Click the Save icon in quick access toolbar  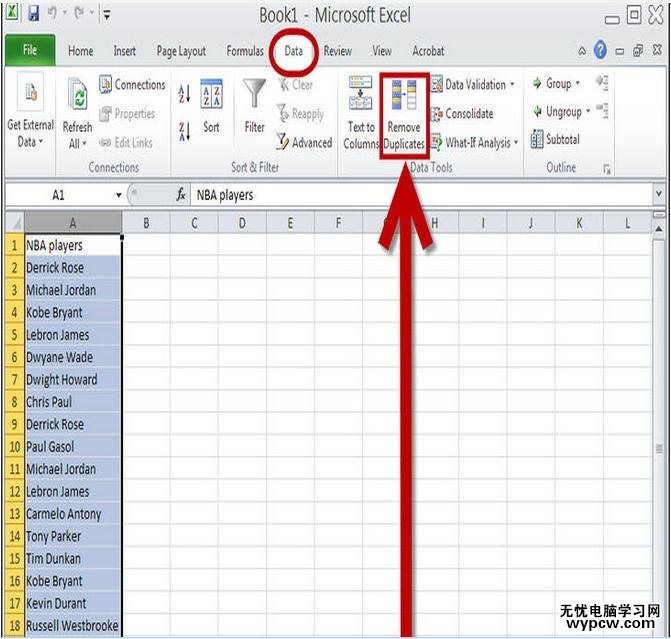pos(33,14)
